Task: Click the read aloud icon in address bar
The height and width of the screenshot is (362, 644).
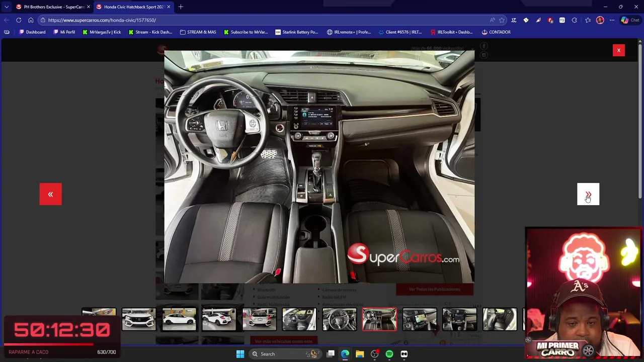Action: coord(492,20)
